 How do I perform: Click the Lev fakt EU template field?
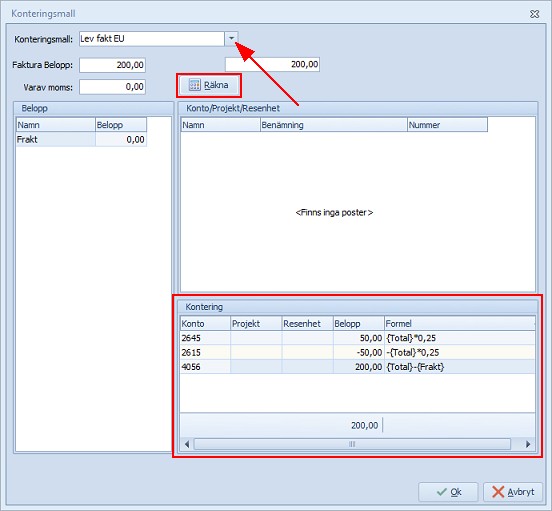click(x=152, y=39)
